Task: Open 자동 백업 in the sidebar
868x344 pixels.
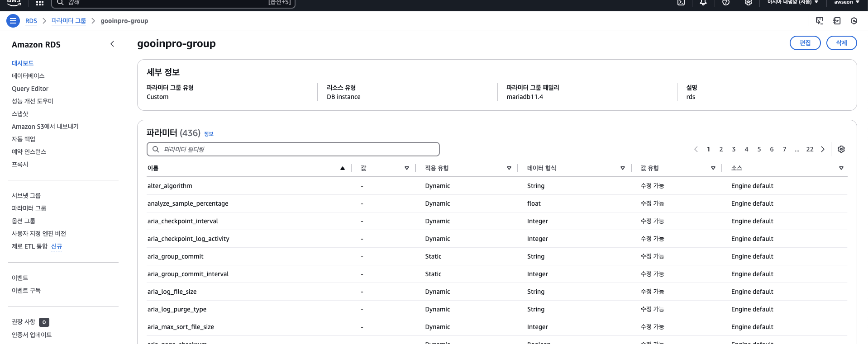Action: click(x=24, y=139)
